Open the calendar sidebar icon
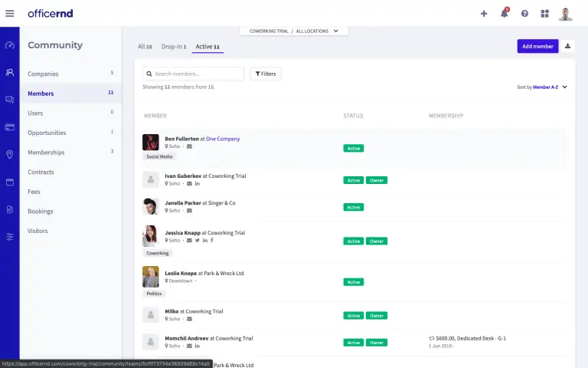This screenshot has height=368, width=588. pyautogui.click(x=9, y=182)
